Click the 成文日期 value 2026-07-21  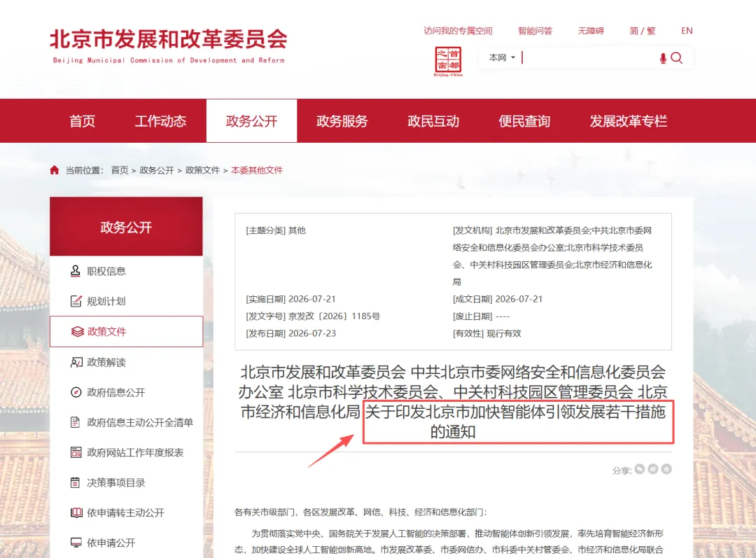coord(519,299)
